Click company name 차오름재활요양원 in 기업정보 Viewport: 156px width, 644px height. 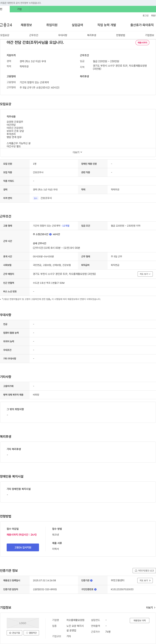pyautogui.click(x=76, y=620)
